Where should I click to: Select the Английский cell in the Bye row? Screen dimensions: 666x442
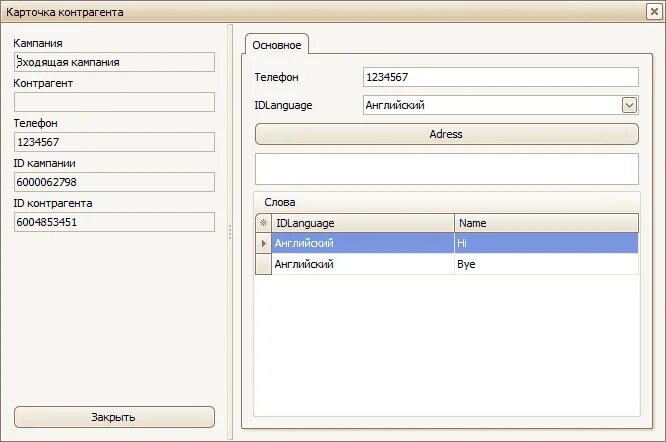click(363, 264)
